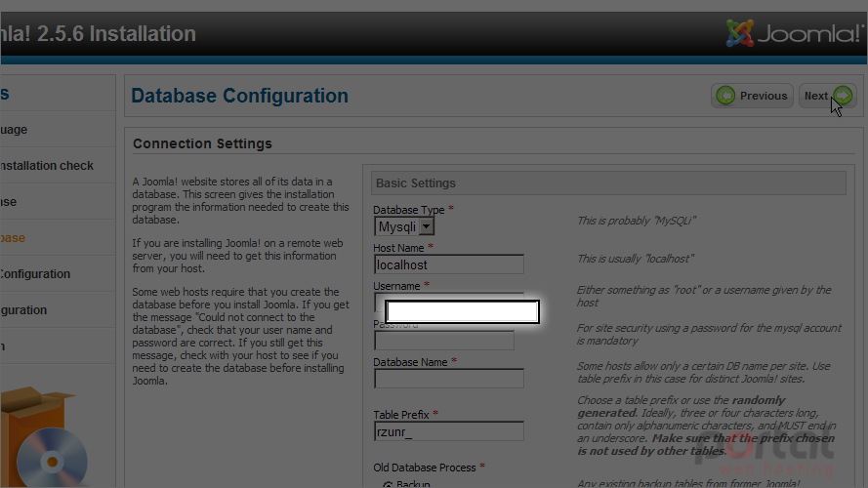
Task: Click the Table Prefix field rzunr_
Action: 449,431
